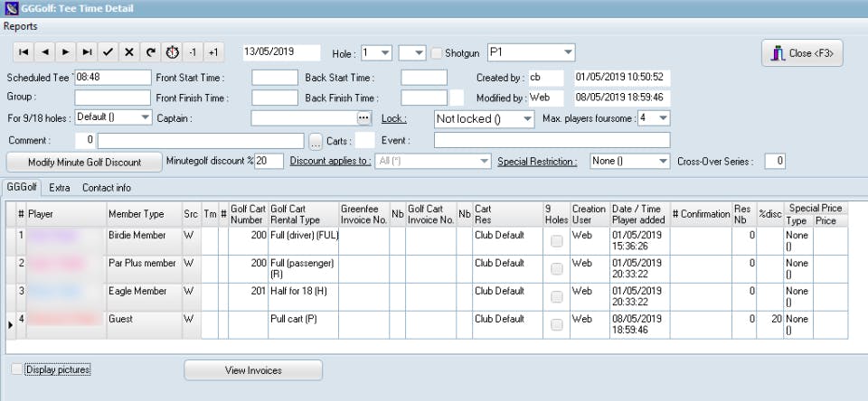
Task: Go to the first record with navigation arrow
Action: tap(24, 52)
